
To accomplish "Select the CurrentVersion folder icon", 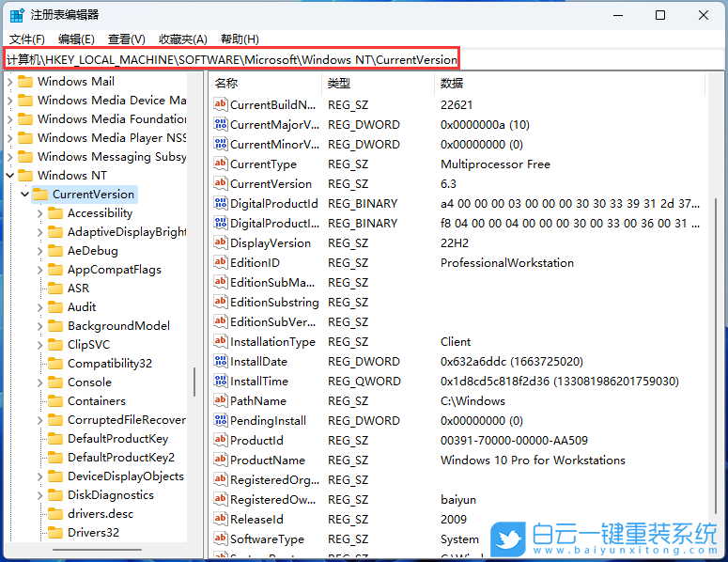I will click(40, 195).
